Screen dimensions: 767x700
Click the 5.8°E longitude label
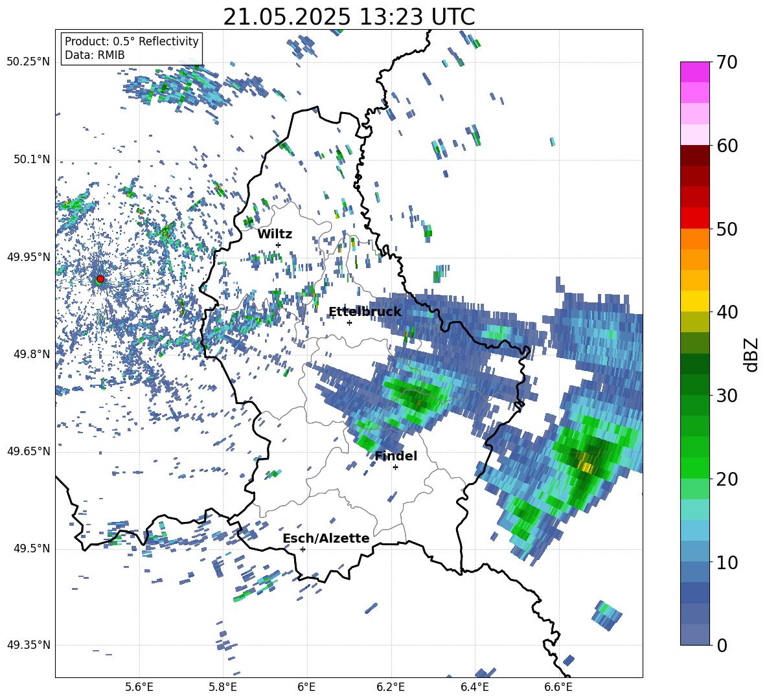click(x=223, y=687)
